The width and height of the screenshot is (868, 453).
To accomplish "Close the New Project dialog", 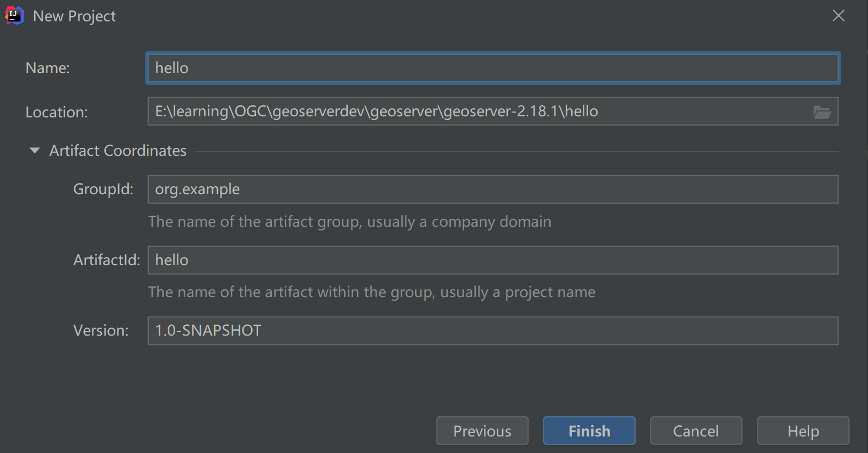I will pyautogui.click(x=838, y=16).
